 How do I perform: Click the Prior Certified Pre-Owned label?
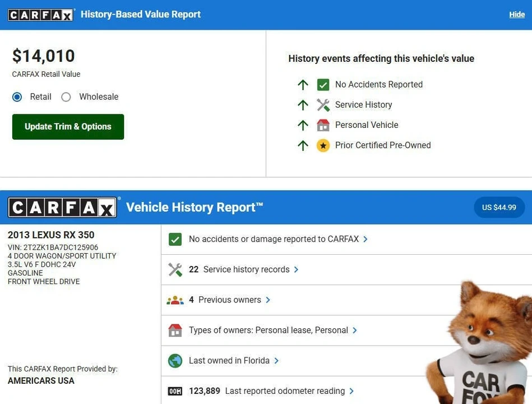[x=383, y=145]
